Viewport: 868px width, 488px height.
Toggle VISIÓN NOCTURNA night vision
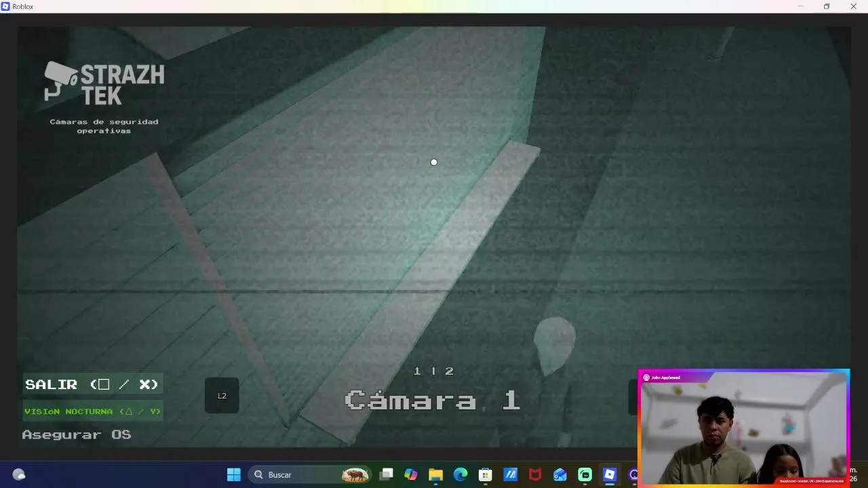pyautogui.click(x=92, y=411)
